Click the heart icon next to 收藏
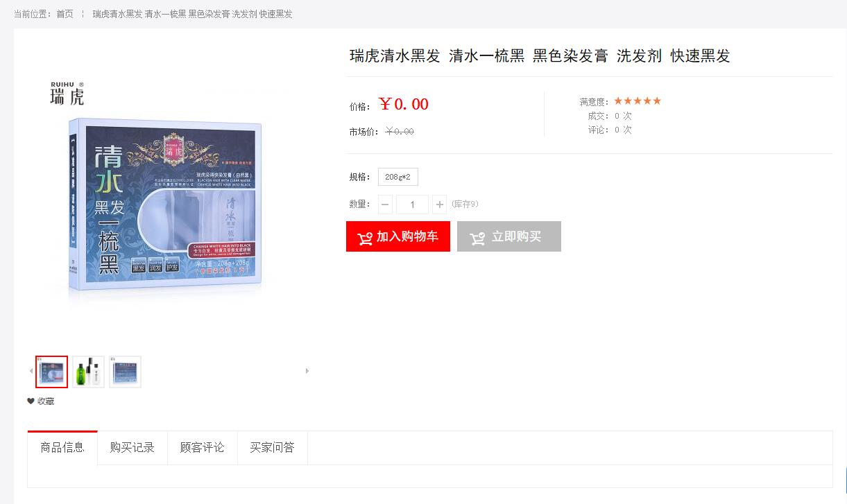 click(x=31, y=401)
